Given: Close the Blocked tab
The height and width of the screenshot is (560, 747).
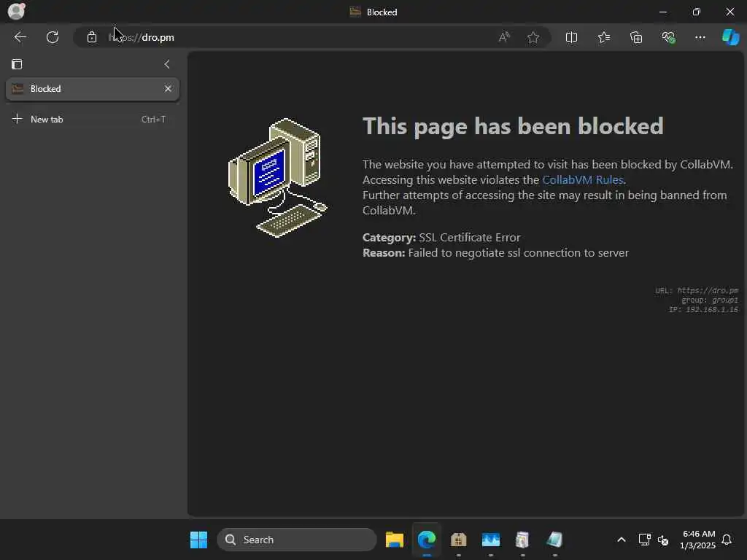Looking at the screenshot, I should [168, 88].
